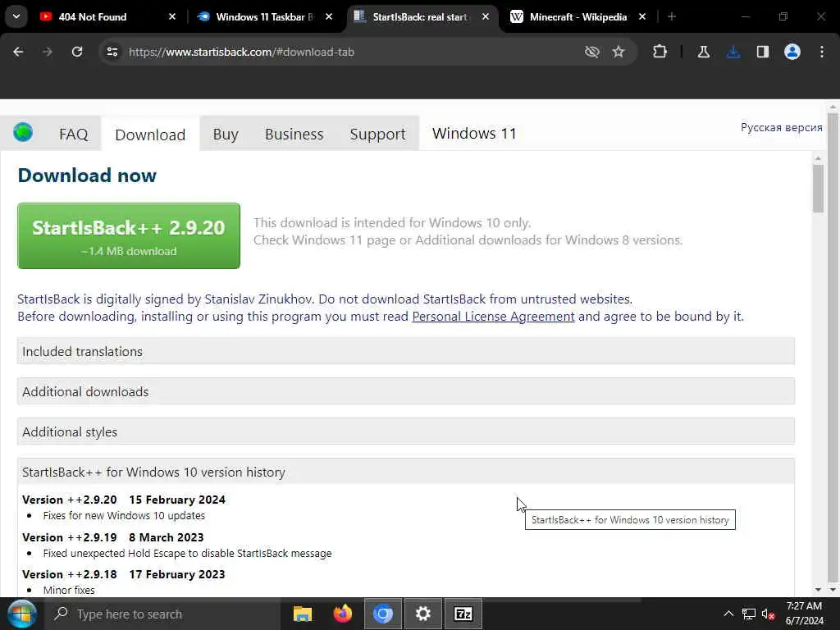Download StartIsBack++ 2.9.20
The width and height of the screenshot is (840, 630).
point(129,235)
